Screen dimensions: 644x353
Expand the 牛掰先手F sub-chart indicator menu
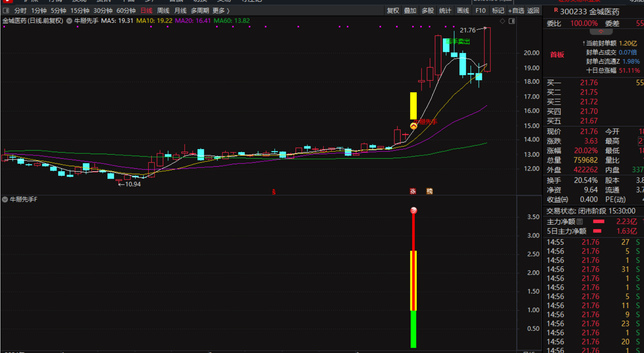point(5,199)
